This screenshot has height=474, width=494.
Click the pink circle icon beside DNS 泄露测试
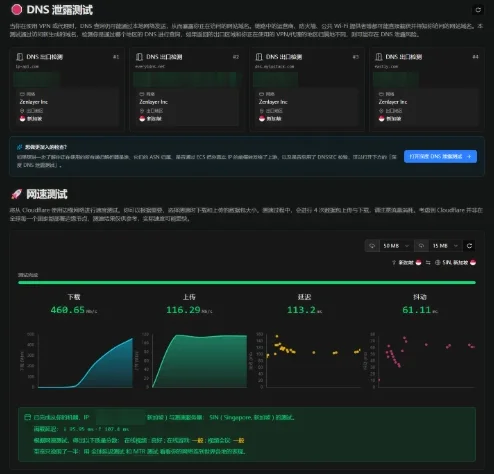click(x=16, y=10)
